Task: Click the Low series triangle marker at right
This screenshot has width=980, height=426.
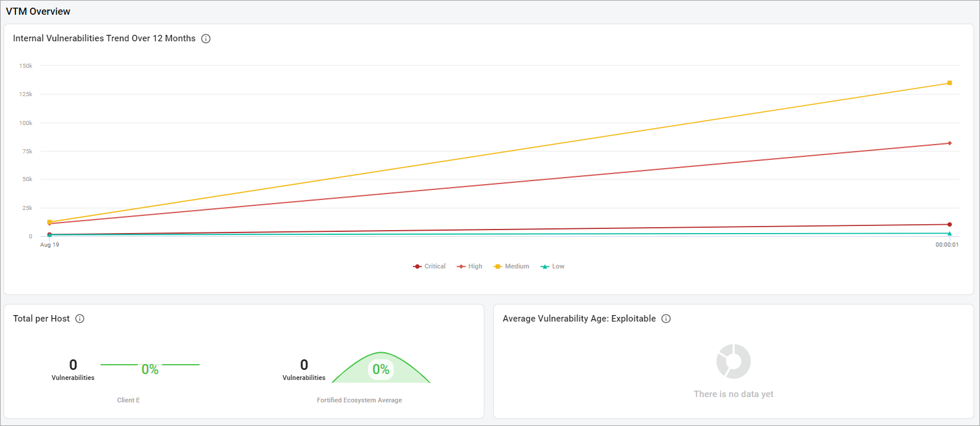Action: pyautogui.click(x=949, y=234)
